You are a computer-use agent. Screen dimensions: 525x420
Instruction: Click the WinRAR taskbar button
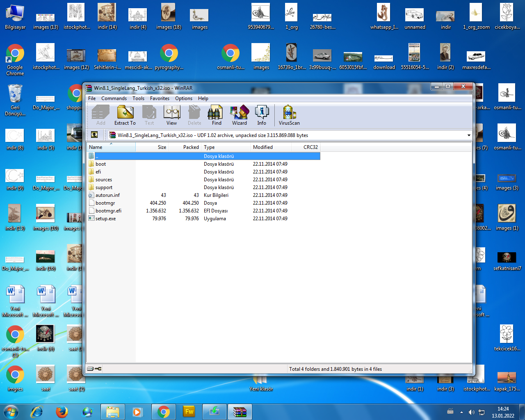[x=240, y=412]
